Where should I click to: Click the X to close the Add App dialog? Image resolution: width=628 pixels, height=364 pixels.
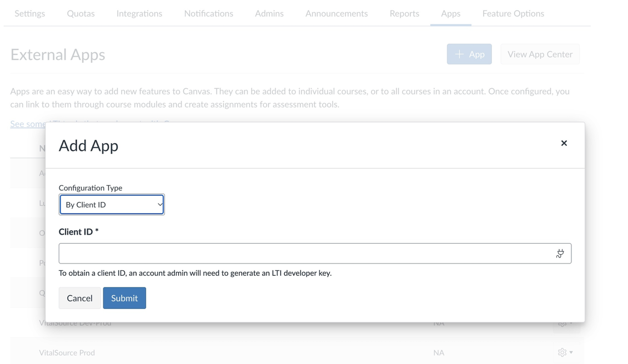coord(564,143)
